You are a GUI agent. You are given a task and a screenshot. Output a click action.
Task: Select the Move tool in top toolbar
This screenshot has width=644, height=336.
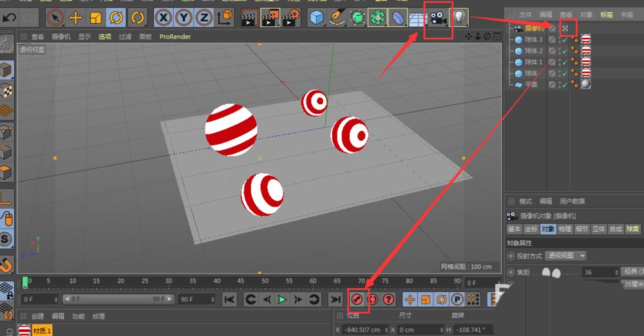(x=75, y=18)
